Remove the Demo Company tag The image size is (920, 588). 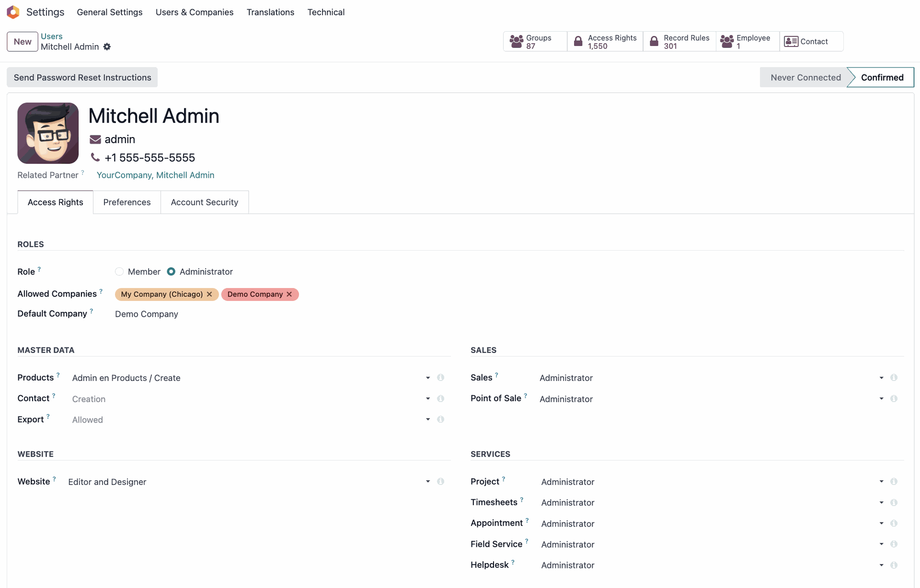point(289,294)
